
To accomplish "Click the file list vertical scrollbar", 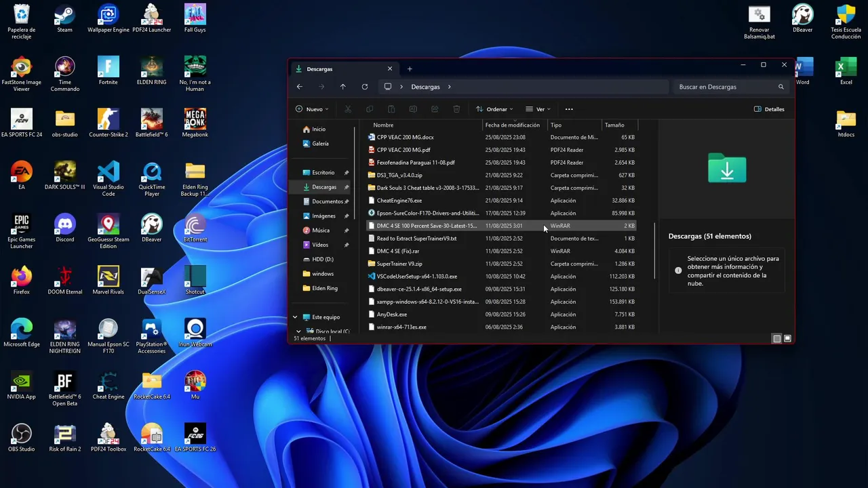I will coord(654,250).
